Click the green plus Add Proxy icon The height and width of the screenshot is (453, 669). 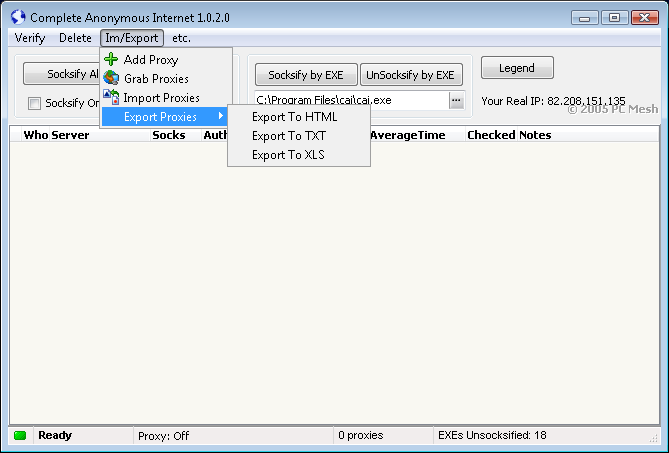click(x=111, y=59)
